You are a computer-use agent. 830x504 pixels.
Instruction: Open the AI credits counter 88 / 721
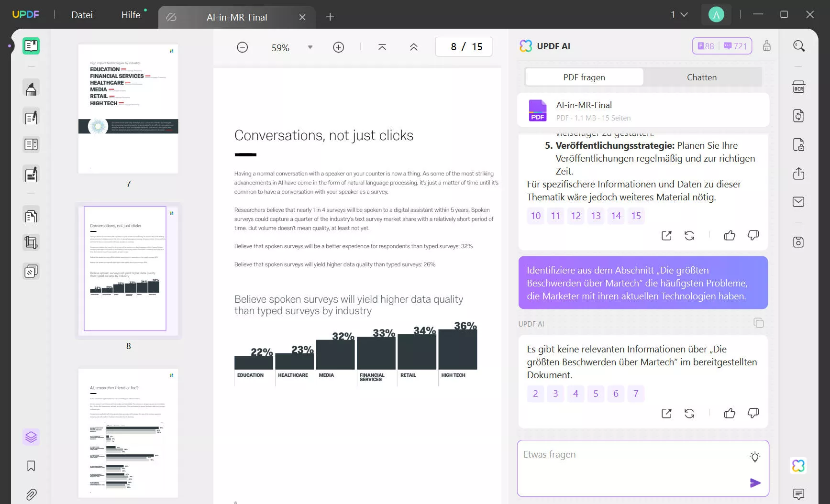[722, 46]
